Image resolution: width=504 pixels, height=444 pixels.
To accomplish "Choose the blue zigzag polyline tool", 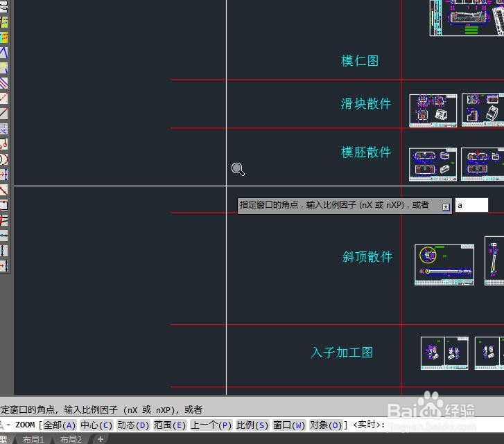I will pos(3,53).
